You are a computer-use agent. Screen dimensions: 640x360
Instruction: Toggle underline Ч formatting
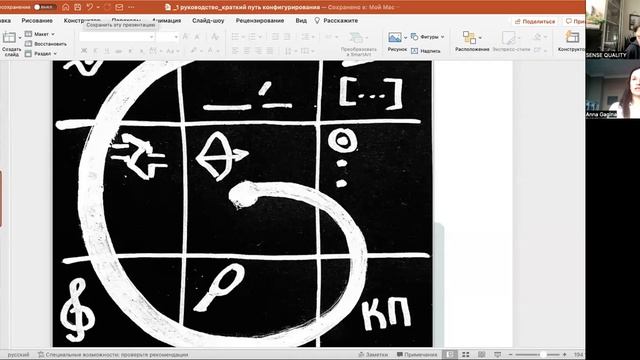pos(107,51)
